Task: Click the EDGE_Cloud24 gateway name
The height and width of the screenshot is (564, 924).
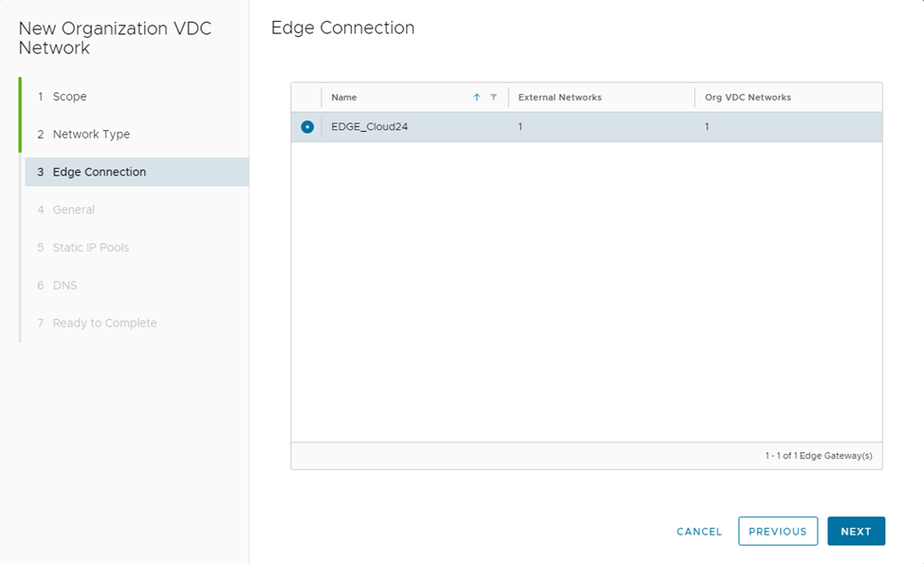Action: click(x=369, y=127)
